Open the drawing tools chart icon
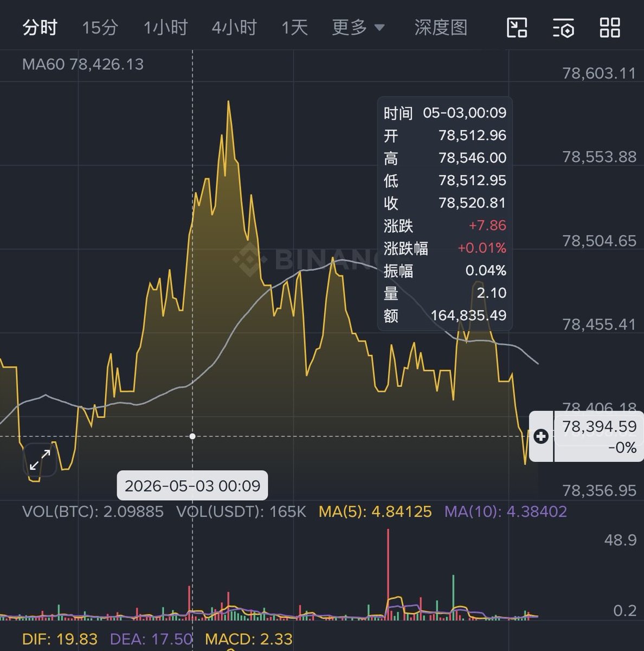Screen dimensions: 644x651 [x=517, y=28]
